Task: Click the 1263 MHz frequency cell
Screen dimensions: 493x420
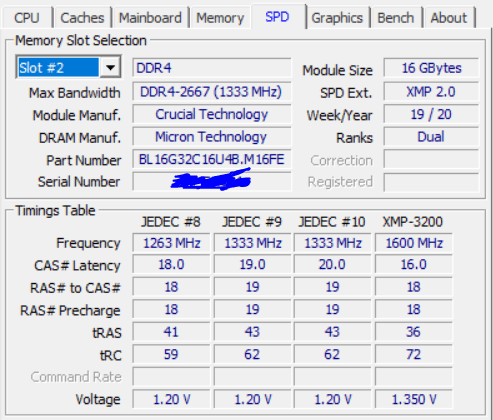Action: [x=171, y=243]
